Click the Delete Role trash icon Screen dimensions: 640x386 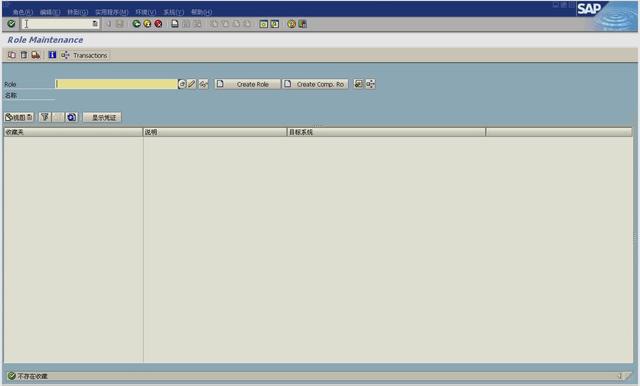pyautogui.click(x=24, y=55)
